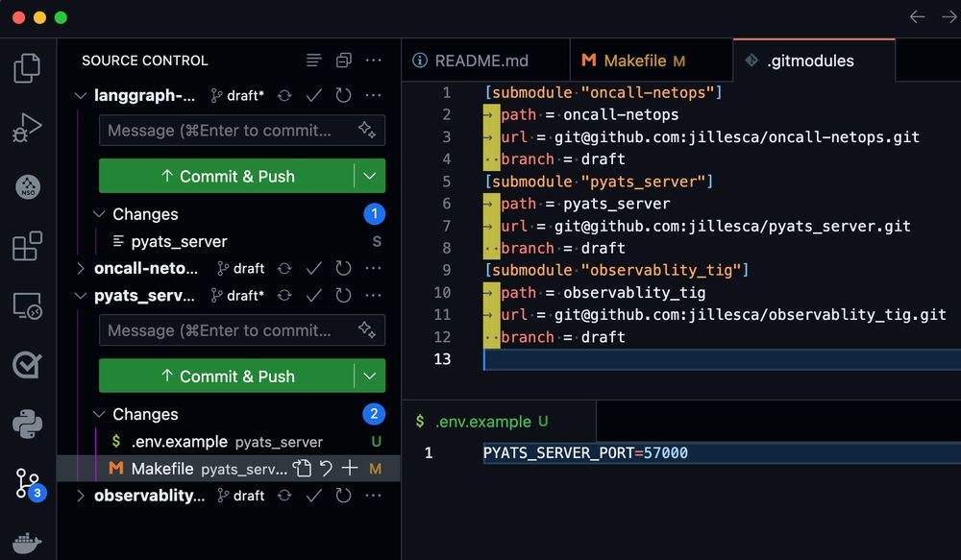Open Source Control view with 3 badge
This screenshot has width=961, height=560.
click(29, 484)
